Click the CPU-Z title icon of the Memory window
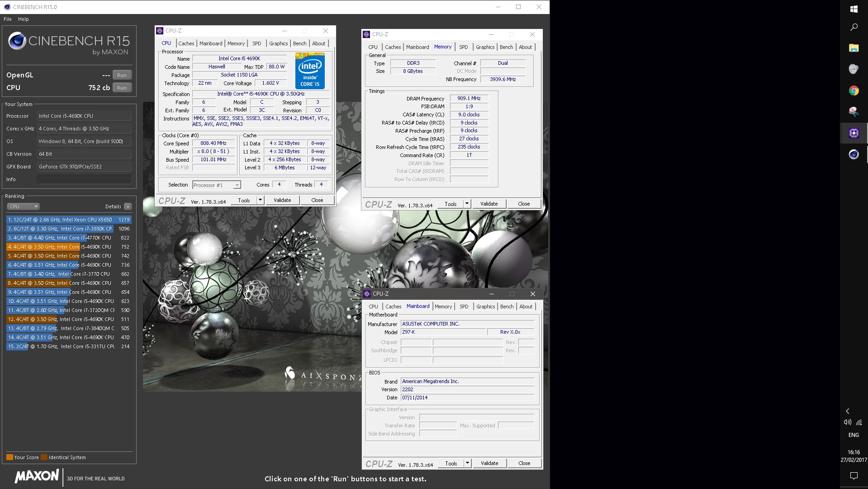 (366, 34)
